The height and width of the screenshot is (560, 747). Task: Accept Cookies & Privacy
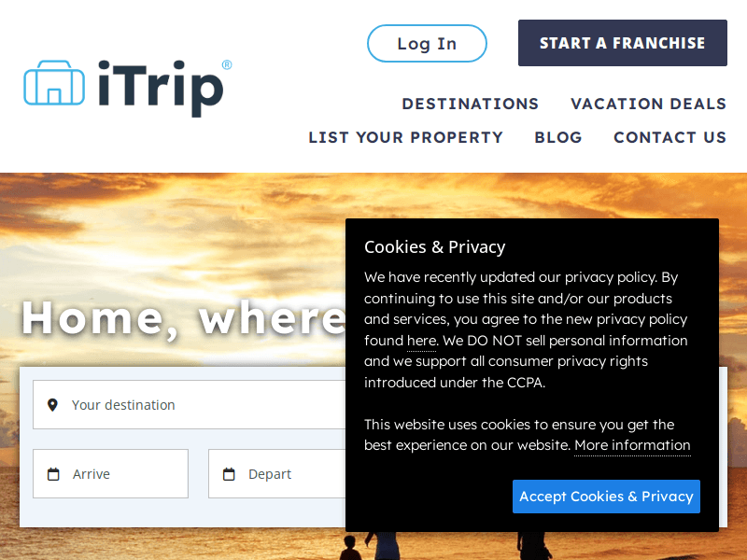(606, 497)
